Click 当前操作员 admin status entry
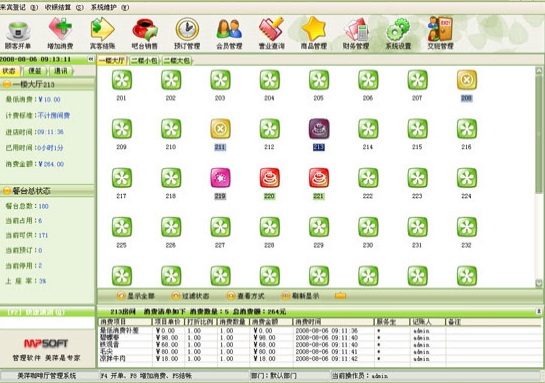The height and width of the screenshot is (383, 545). (x=360, y=376)
